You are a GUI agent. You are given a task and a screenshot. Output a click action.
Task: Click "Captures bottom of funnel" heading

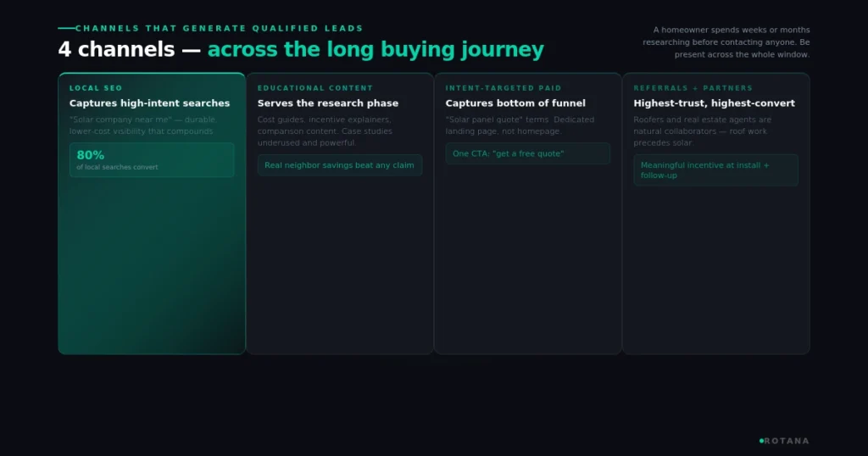[x=515, y=103]
